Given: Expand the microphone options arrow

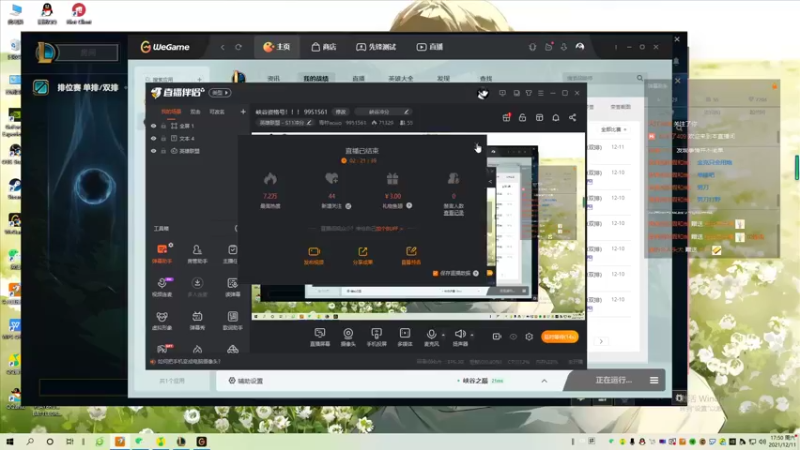Looking at the screenshot, I should coord(443,335).
